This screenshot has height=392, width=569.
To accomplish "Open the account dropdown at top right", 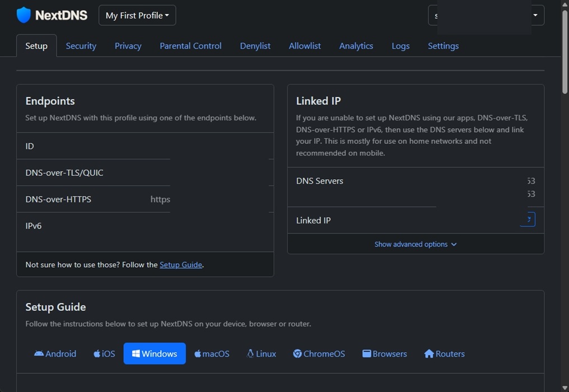I will 534,15.
